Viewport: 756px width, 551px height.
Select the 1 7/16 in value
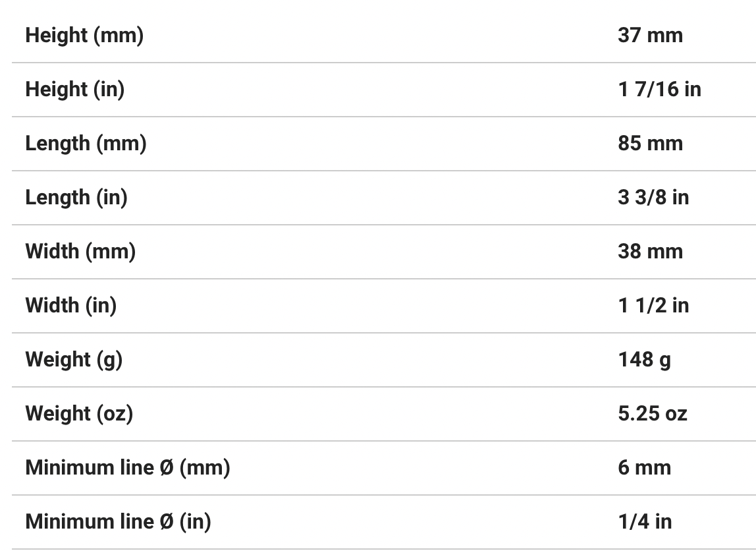(x=659, y=89)
